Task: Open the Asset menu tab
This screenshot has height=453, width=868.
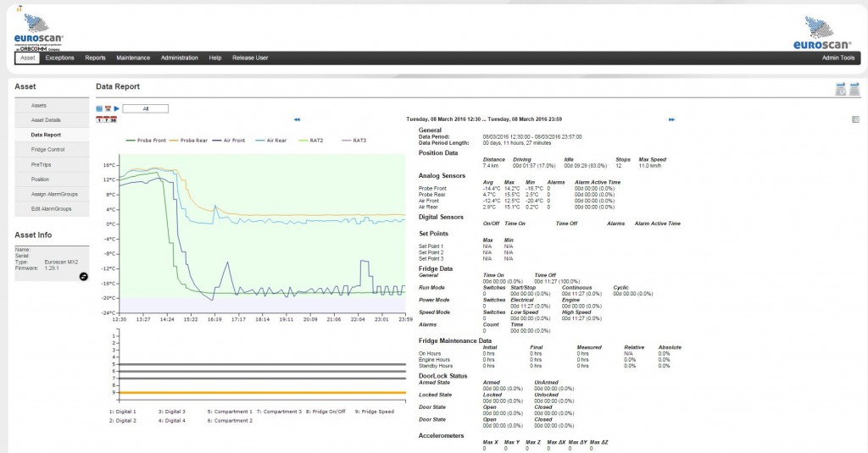Action: [27, 58]
